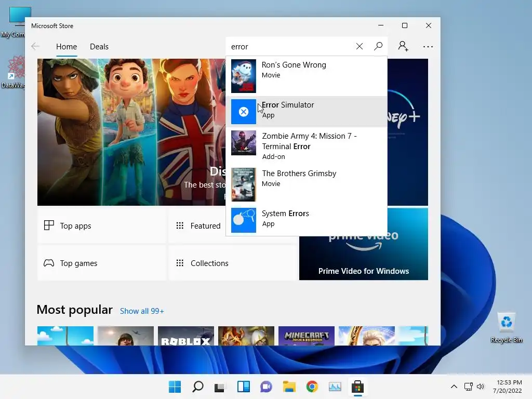Open the Roblox game tile
This screenshot has height=399, width=532.
pyautogui.click(x=186, y=336)
